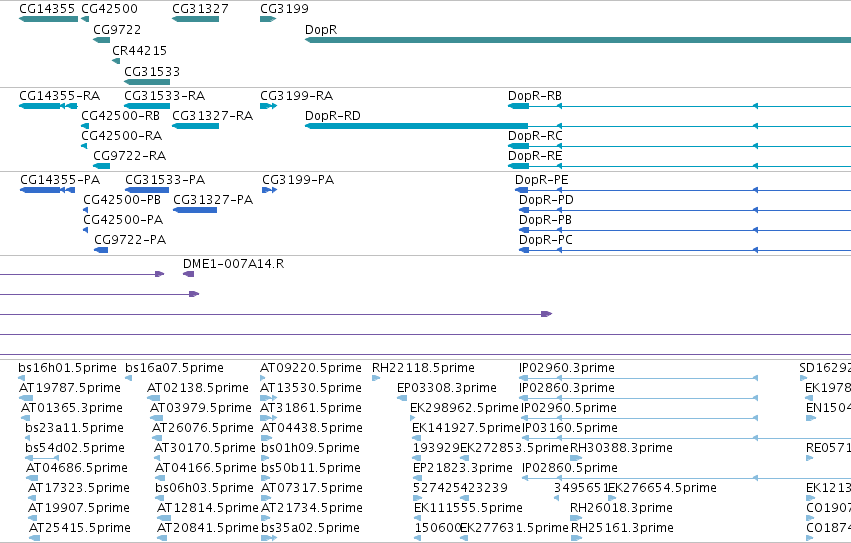This screenshot has width=851, height=543.
Task: Click the IP02860.3prime EST label
Action: pos(567,388)
